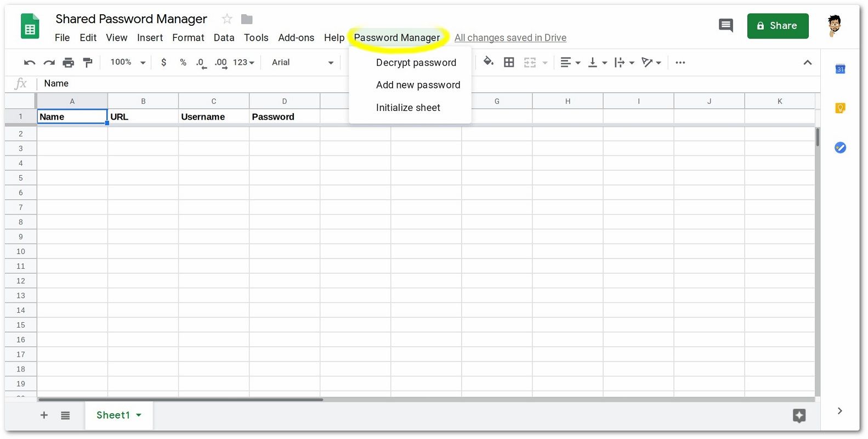Open the Arial font dropdown

303,63
